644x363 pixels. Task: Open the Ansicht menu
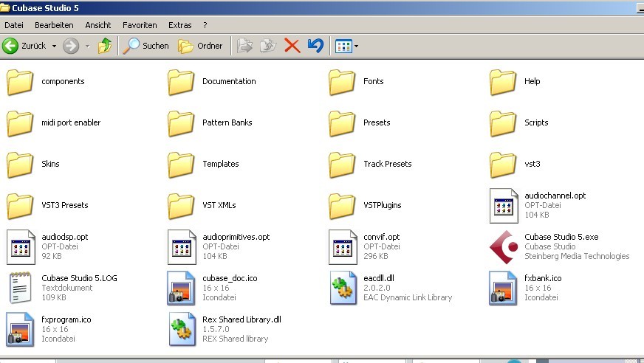tap(98, 25)
